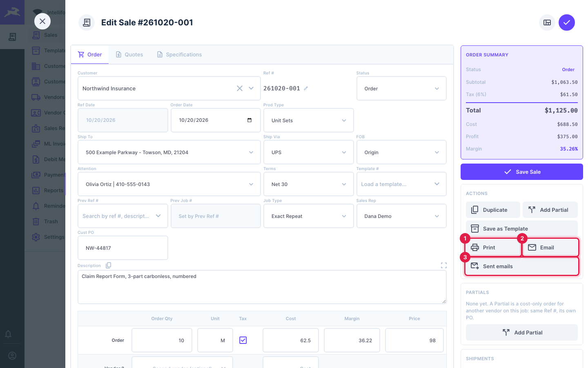Open the Prod Type dropdown Unit Sets
This screenshot has width=588, height=368.
pyautogui.click(x=309, y=120)
